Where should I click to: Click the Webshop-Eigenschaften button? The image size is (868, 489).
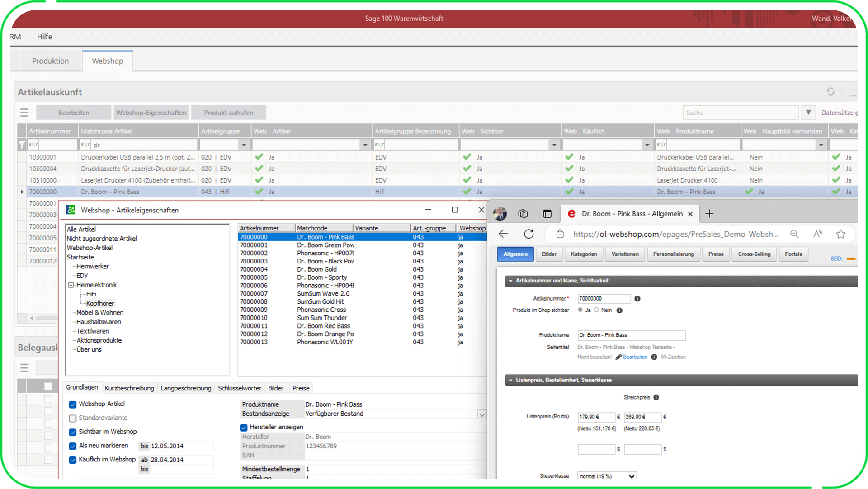(151, 113)
